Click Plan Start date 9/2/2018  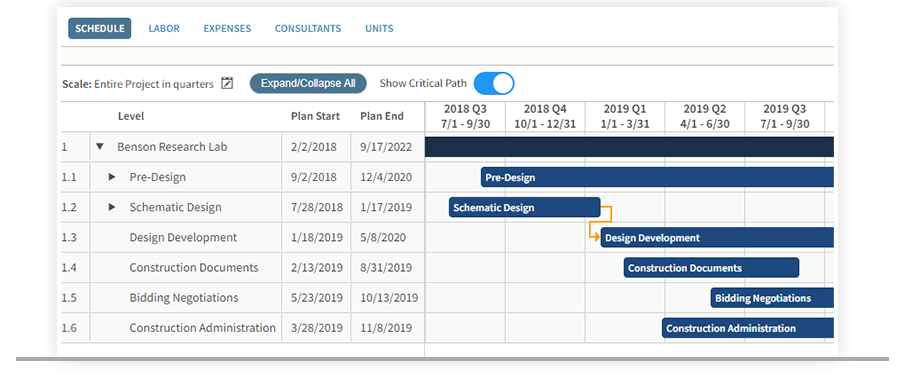314,177
